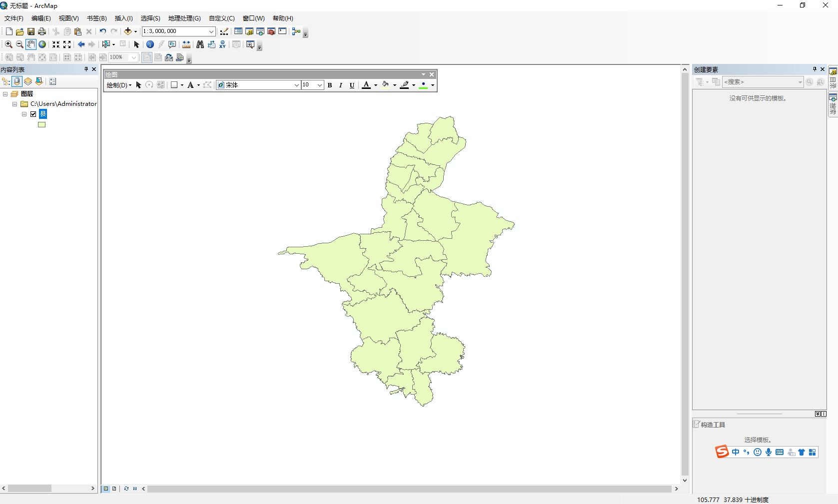Toggle Underline text formatting
This screenshot has width=838, height=504.
pos(352,85)
